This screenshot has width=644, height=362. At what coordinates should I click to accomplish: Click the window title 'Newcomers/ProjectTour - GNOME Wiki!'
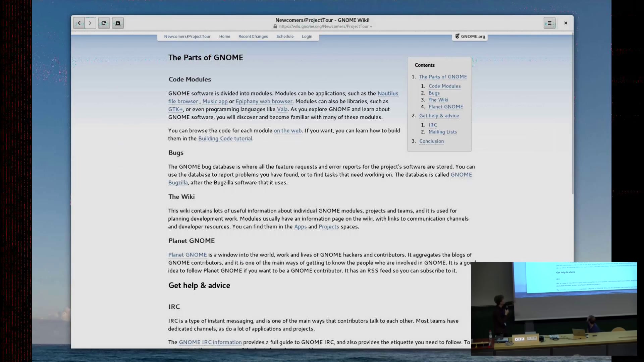point(322,20)
